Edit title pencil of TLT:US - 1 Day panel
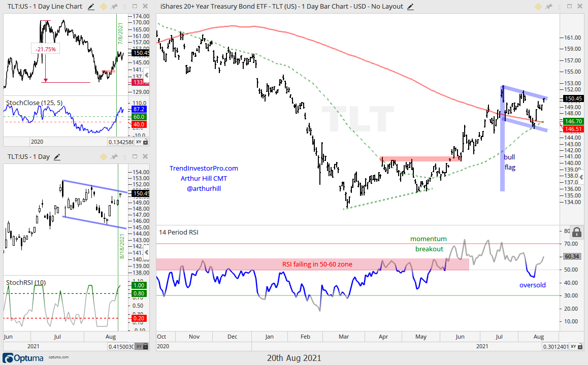This screenshot has width=588, height=365. tap(57, 157)
